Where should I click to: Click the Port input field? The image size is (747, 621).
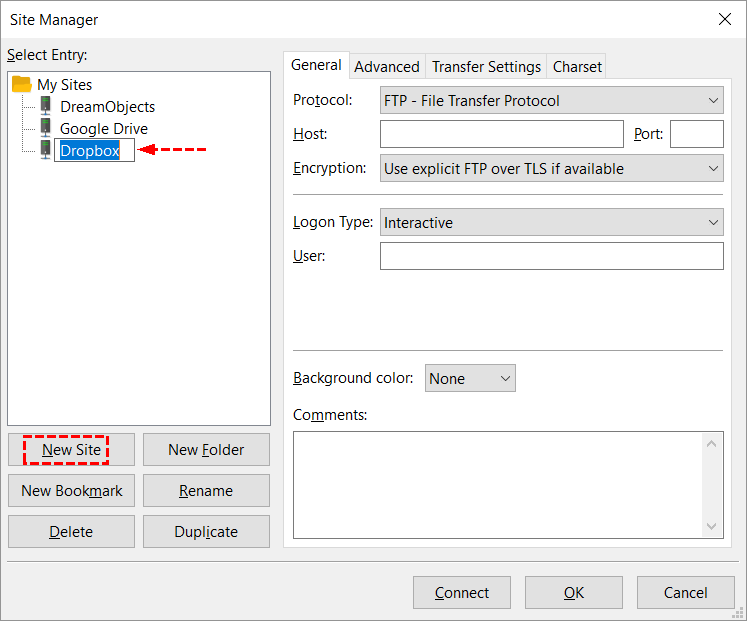[697, 134]
